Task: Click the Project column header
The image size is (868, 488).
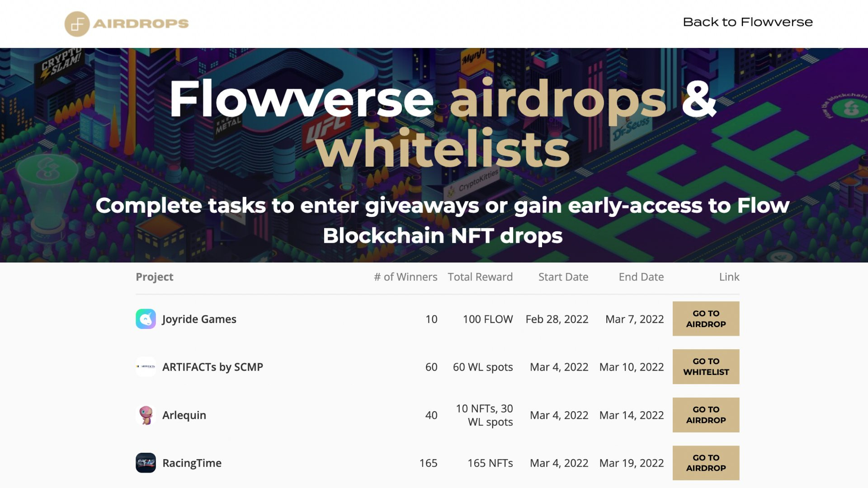Action: pos(154,277)
